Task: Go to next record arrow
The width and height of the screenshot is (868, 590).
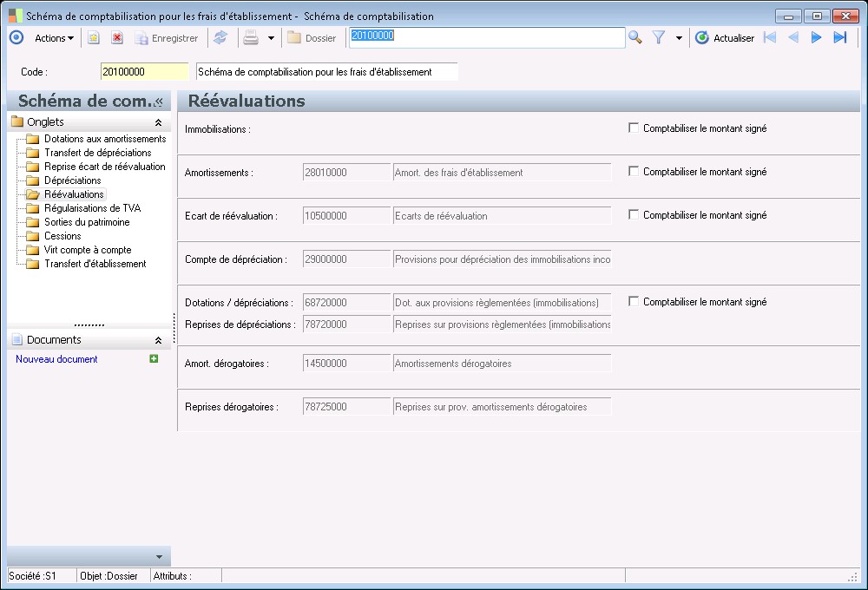Action: (816, 37)
